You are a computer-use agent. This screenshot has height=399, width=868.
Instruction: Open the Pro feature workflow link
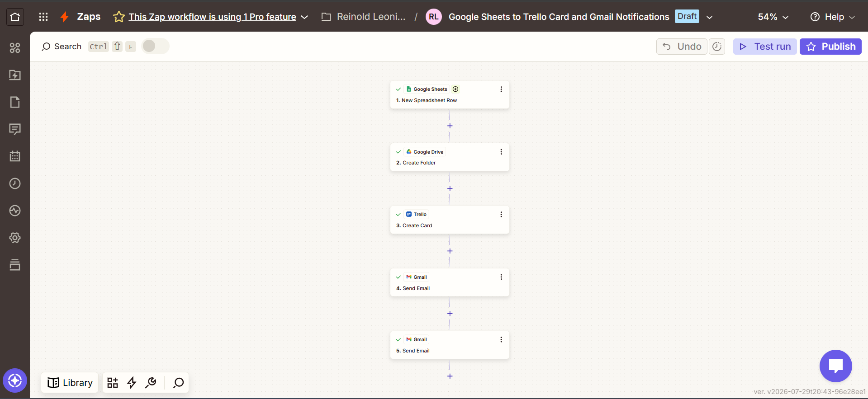coord(212,17)
